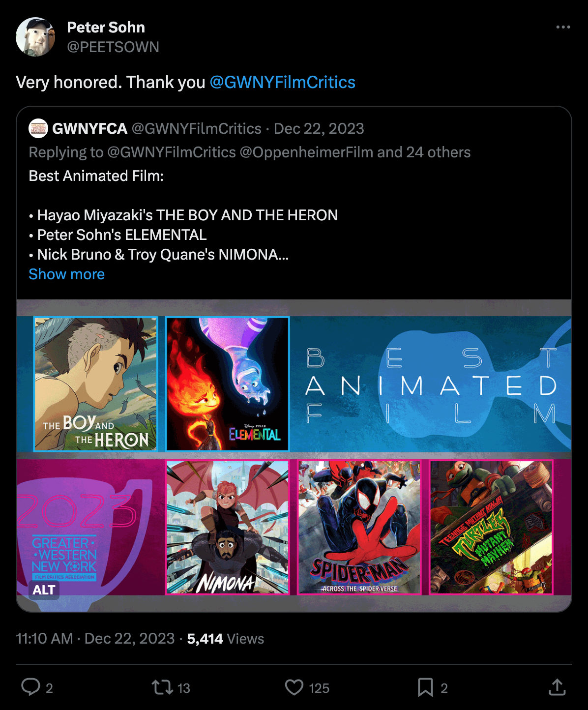Like the tweet with the heart icon
This screenshot has height=710, width=588.
[294, 687]
